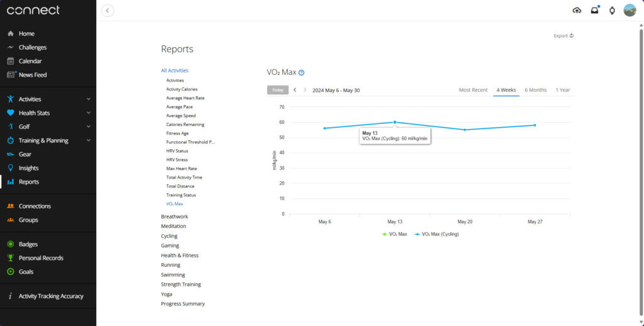Open the Progress Summary report category
644x326 pixels.
(183, 304)
